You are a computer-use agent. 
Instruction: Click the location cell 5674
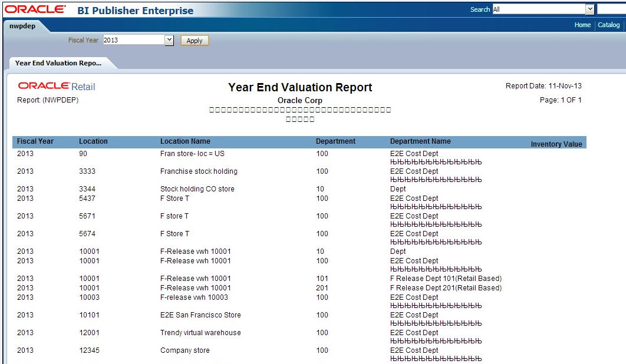coord(87,233)
